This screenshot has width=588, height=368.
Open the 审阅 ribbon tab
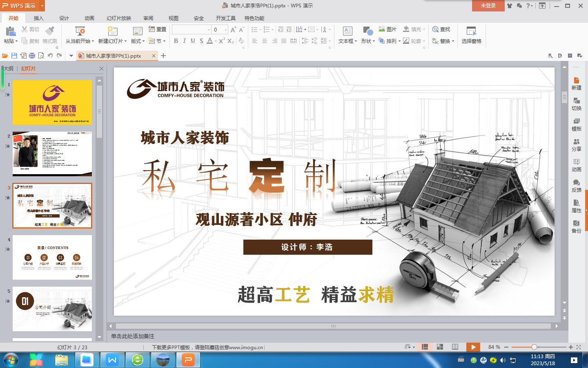148,18
